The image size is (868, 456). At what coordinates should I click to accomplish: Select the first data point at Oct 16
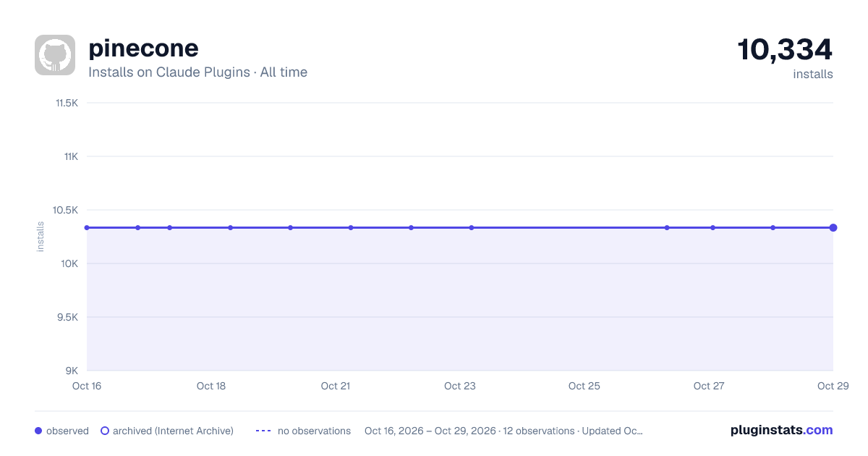(87, 227)
